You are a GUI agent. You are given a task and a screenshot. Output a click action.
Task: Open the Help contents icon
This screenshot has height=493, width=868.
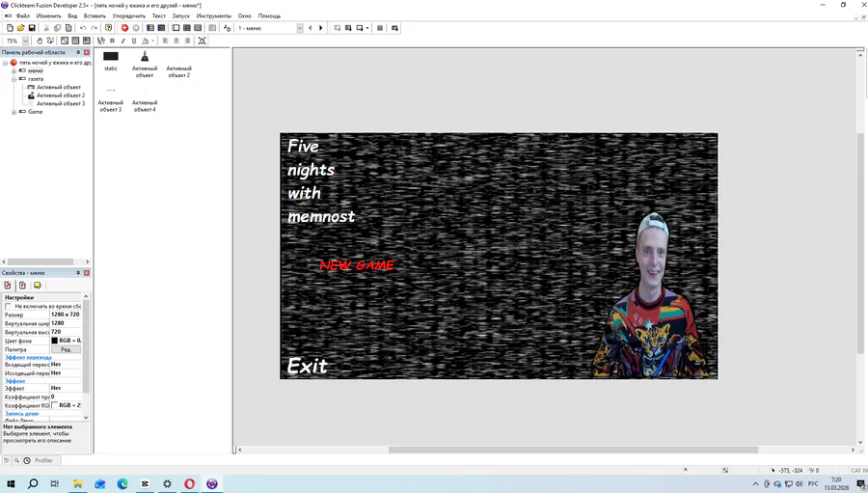108,28
